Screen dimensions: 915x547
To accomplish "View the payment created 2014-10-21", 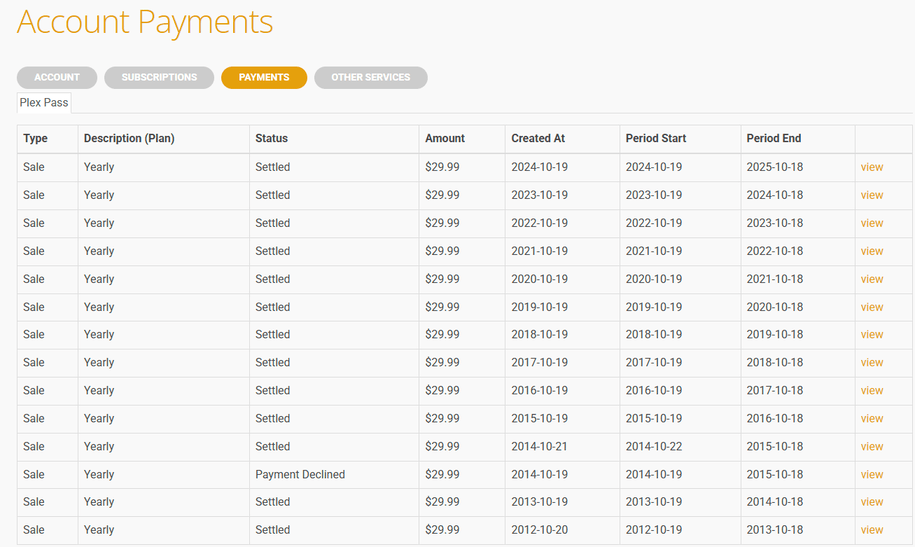I will coord(871,447).
